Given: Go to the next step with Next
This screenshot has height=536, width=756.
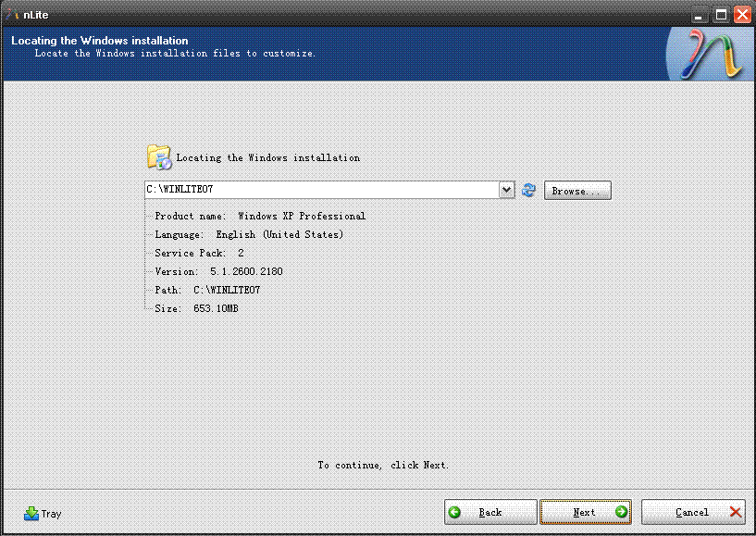Looking at the screenshot, I should [x=586, y=512].
